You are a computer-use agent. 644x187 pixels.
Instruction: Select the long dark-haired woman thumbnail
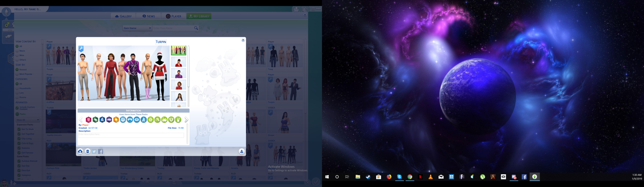click(x=178, y=96)
